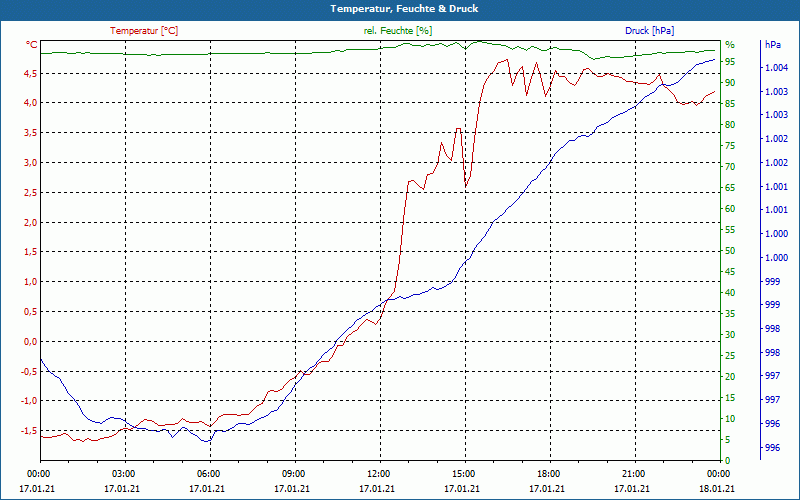Click the chart title 'Temperatur, Feuchte & Druck'
800x500 pixels.
coord(404,9)
